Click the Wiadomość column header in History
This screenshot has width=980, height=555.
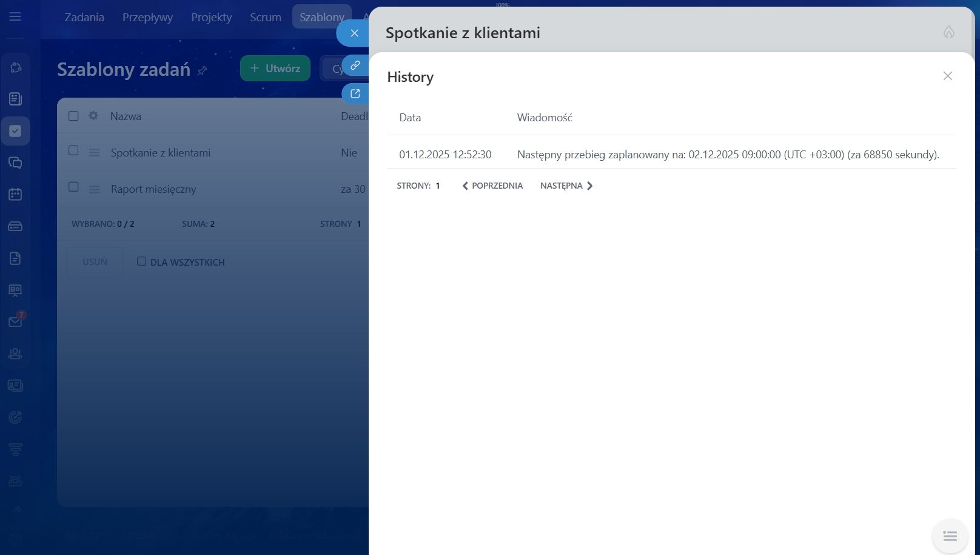click(545, 118)
